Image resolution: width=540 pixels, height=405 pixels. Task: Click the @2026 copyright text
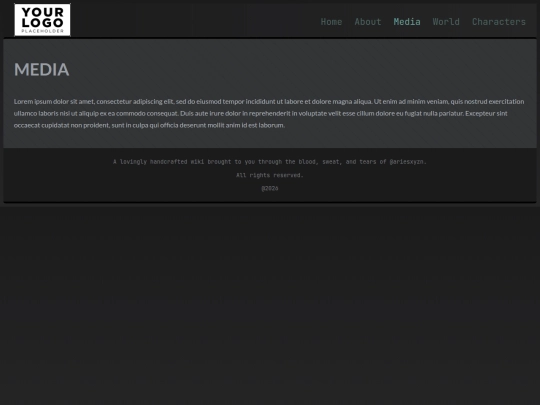click(270, 188)
